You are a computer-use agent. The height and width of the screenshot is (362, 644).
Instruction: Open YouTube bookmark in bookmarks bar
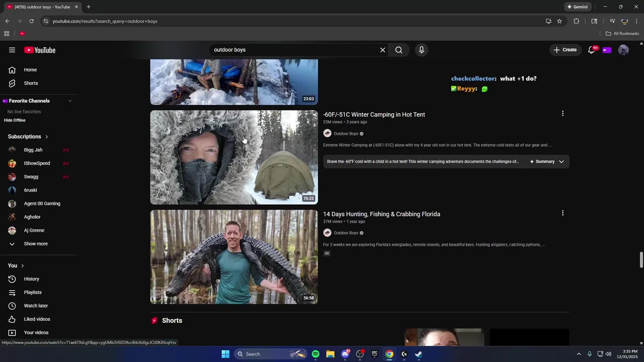pos(22,34)
